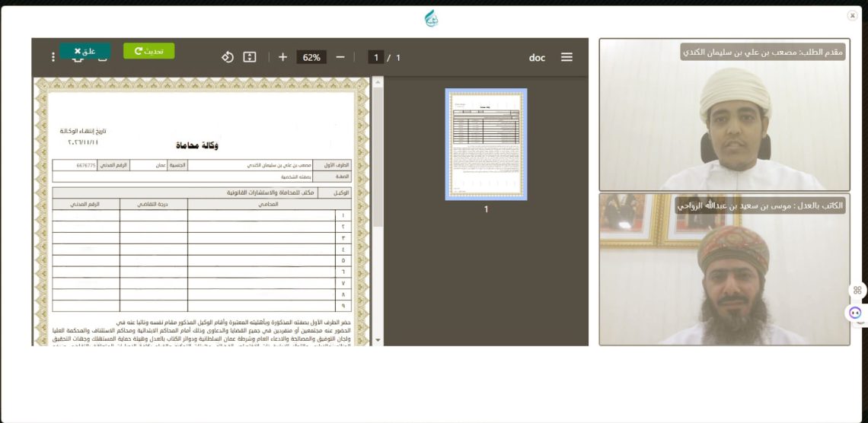Click the مقدم الطلب name label

coord(763,52)
